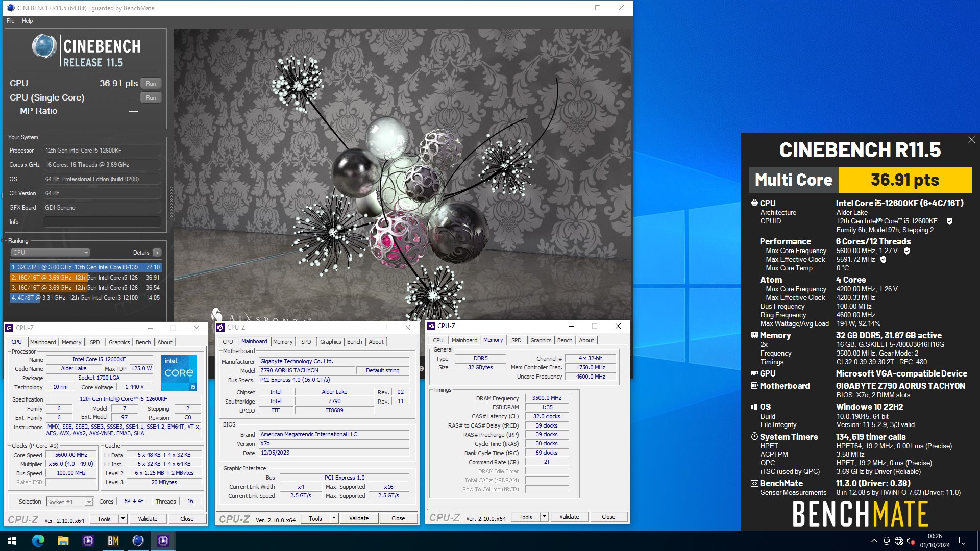Click Close button in left CPU-Z window
This screenshot has width=980, height=551.
coord(187,519)
